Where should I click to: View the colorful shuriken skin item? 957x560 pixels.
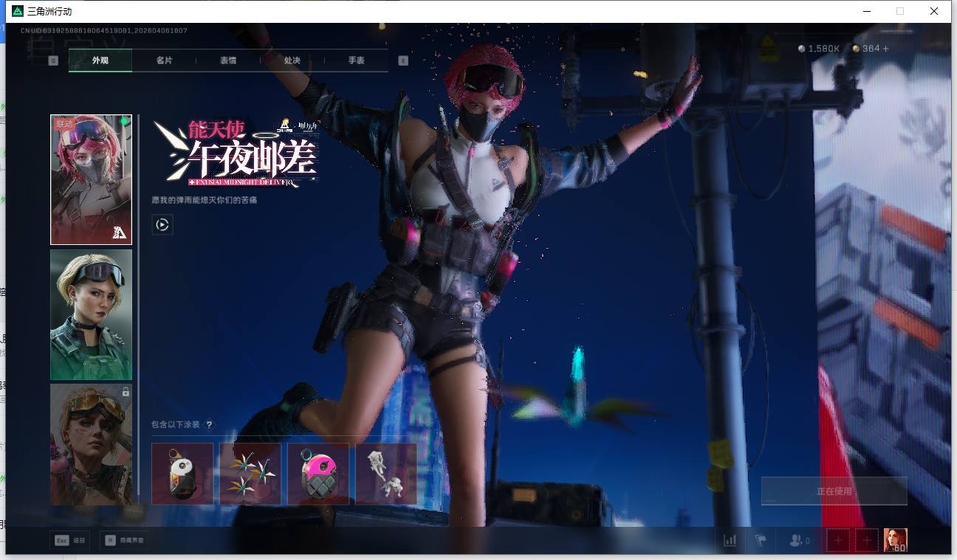250,474
